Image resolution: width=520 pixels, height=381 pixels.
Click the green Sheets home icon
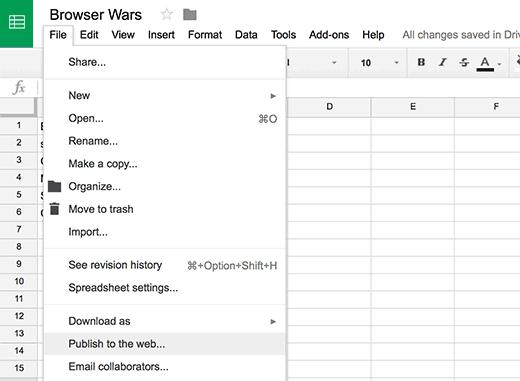click(x=16, y=23)
